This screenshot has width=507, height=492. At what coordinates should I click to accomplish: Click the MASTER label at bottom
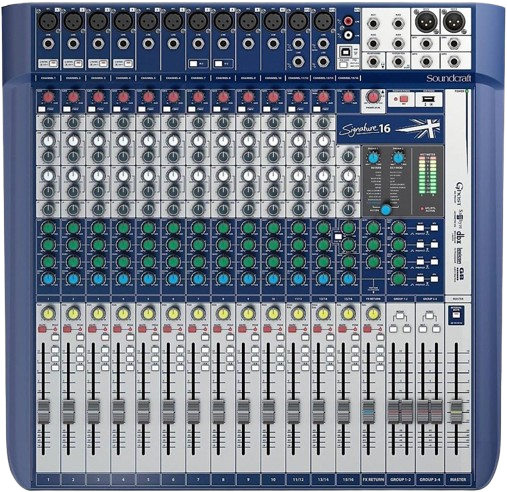(458, 479)
